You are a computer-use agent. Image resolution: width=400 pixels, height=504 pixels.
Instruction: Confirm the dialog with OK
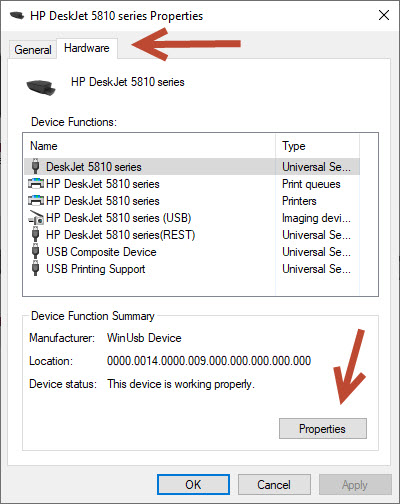pos(193,484)
